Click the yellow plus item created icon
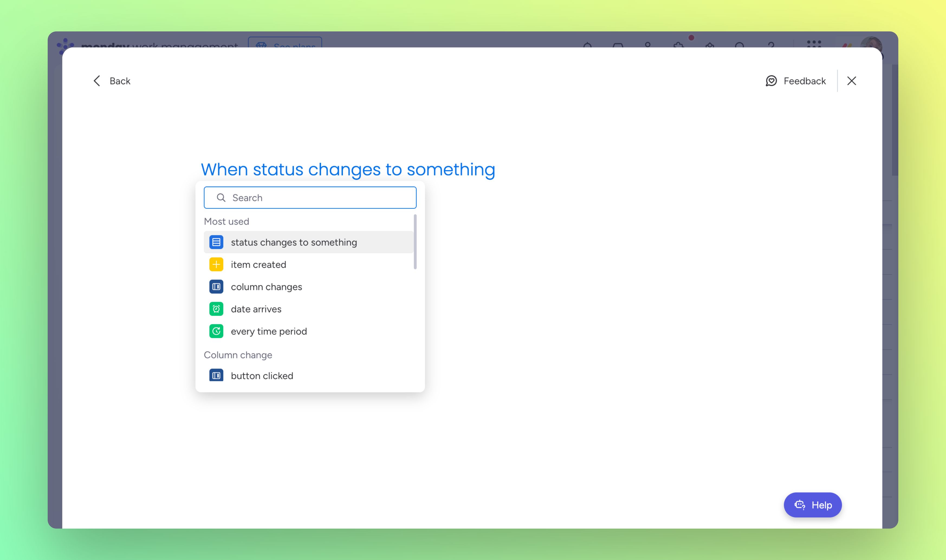Image resolution: width=946 pixels, height=560 pixels. (x=216, y=265)
